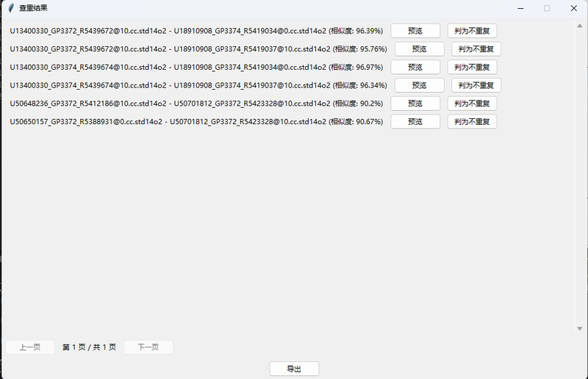588x379 pixels.
Task: Preview the pair with similarity 90.67%
Action: click(x=415, y=122)
